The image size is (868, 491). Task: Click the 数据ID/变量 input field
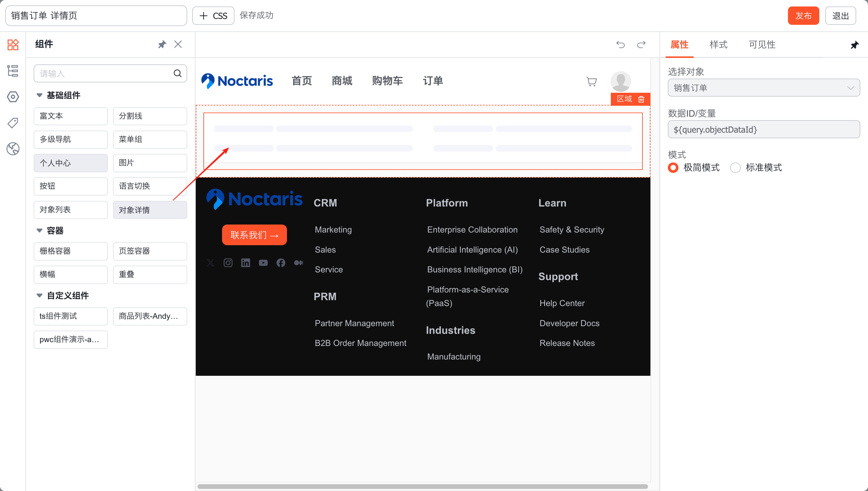pyautogui.click(x=763, y=129)
